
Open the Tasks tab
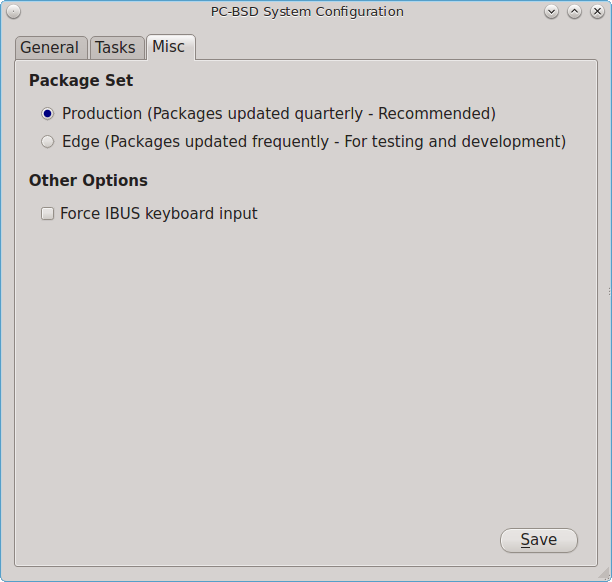click(x=115, y=48)
